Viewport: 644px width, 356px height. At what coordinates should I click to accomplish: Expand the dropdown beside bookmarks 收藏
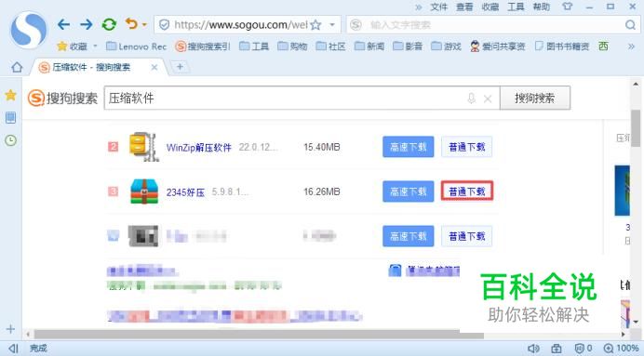pyautogui.click(x=95, y=46)
